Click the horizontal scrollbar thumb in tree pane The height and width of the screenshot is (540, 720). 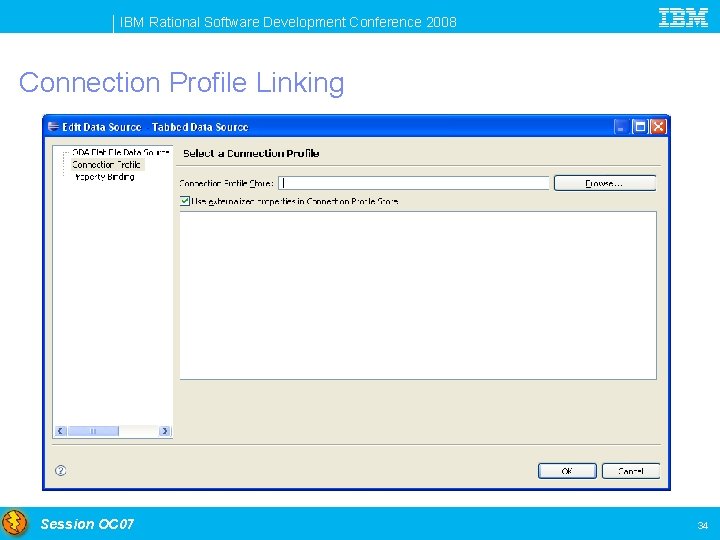[93, 431]
